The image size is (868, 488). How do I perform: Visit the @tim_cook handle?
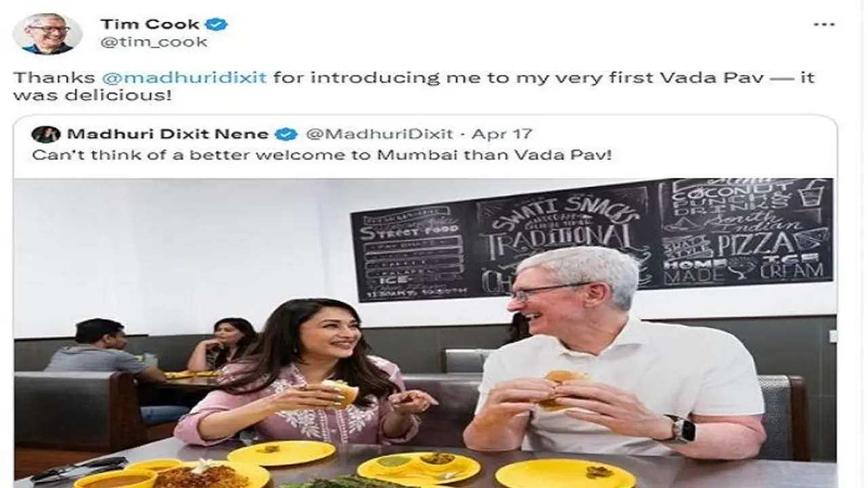tap(153, 43)
